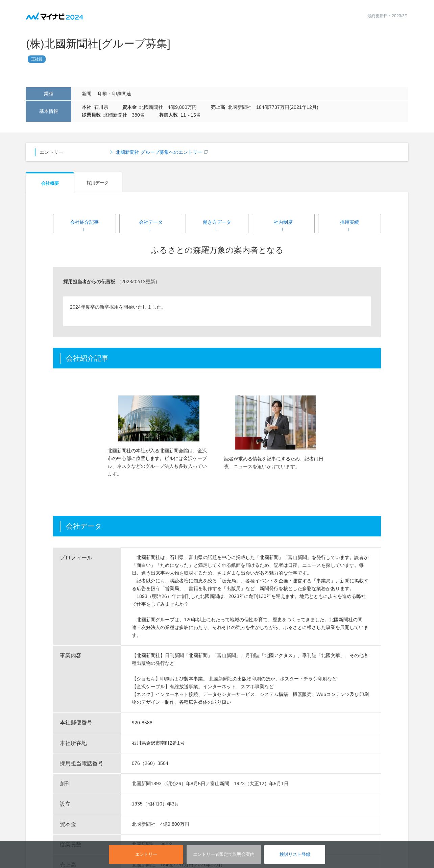Jump to 会社データ section button
This screenshot has height=868, width=434.
[151, 223]
